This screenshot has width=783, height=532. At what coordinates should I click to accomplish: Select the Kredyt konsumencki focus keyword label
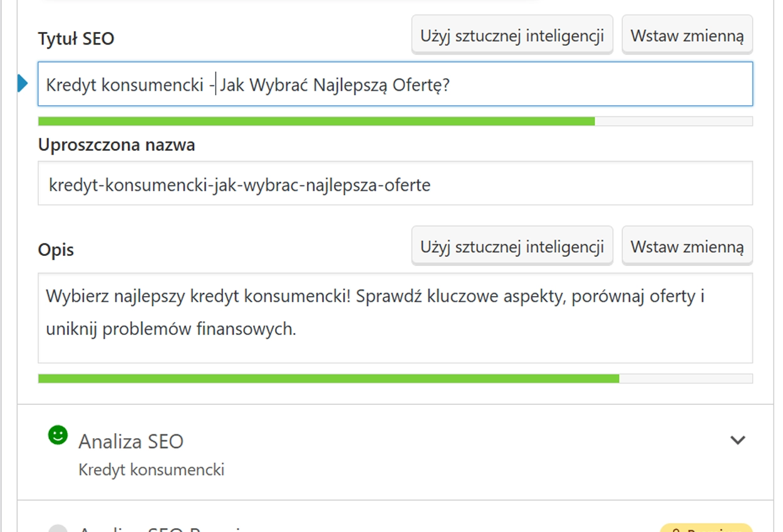(x=150, y=469)
